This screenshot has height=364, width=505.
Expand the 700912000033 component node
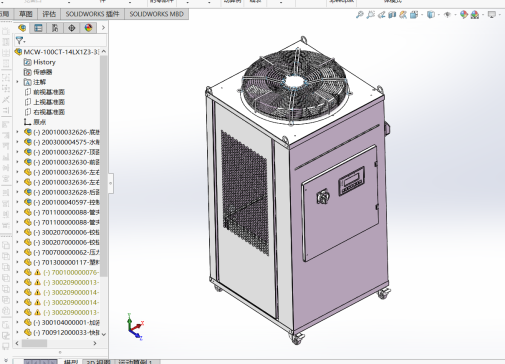pos(18,332)
